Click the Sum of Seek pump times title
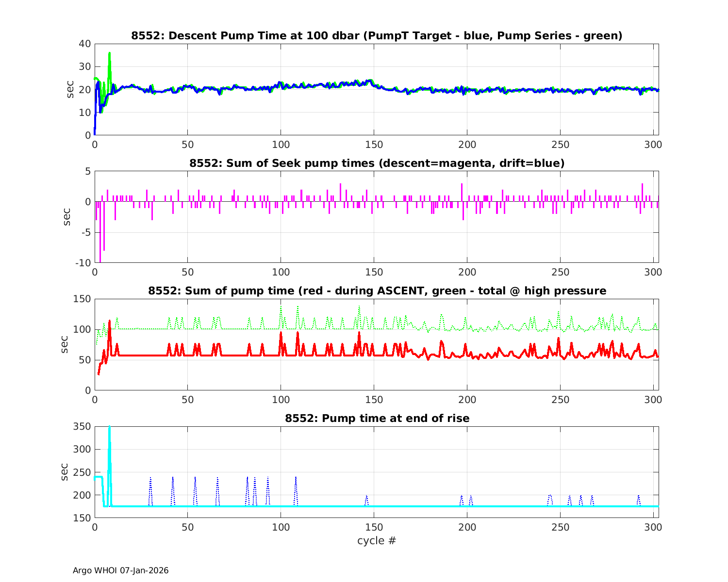 (x=377, y=163)
